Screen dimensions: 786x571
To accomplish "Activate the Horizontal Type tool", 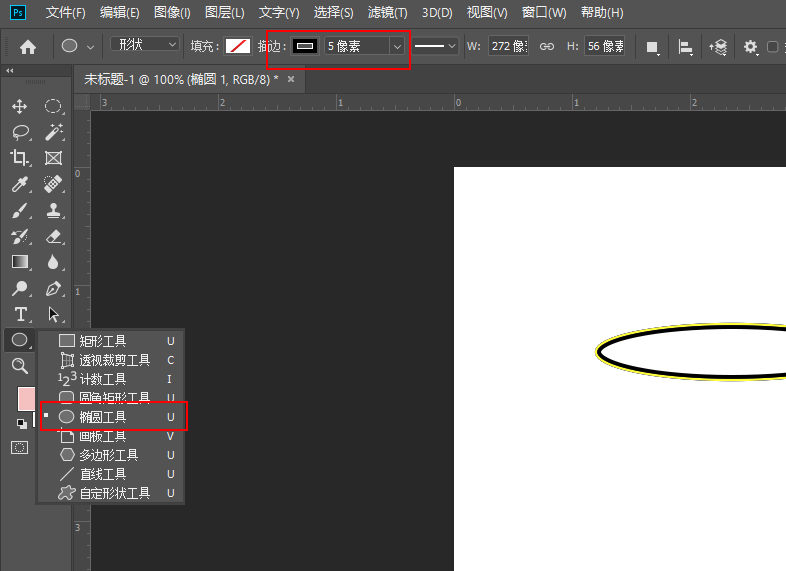I will pos(19,314).
